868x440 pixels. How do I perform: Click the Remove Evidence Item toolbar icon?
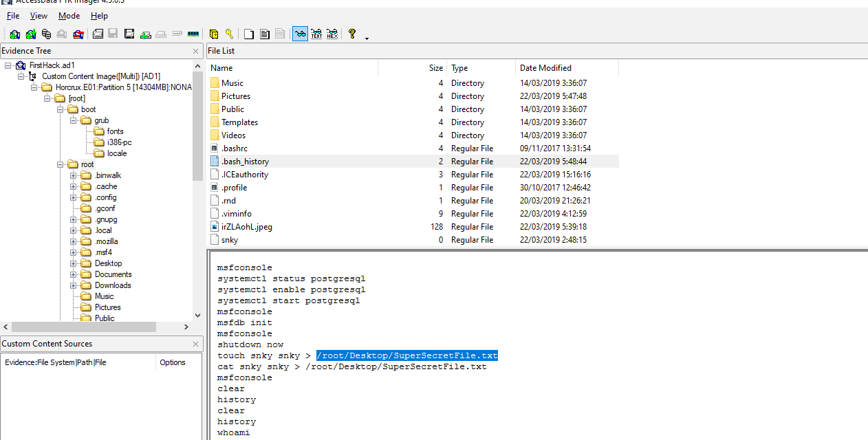coord(62,34)
